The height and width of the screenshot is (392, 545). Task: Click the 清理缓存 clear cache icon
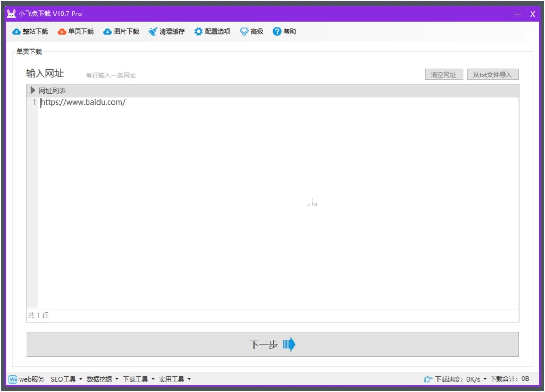pos(153,31)
